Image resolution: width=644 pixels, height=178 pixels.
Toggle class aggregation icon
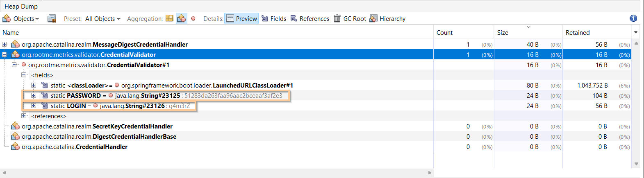181,19
